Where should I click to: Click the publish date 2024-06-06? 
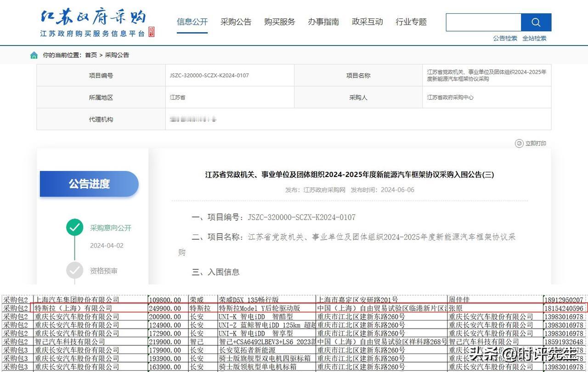(x=397, y=189)
